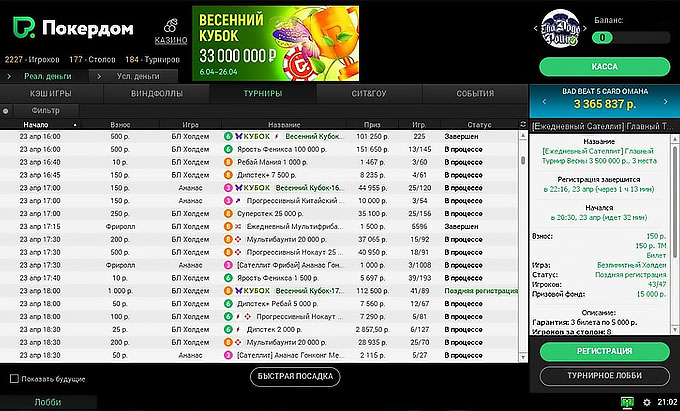
Task: Click pink 3 icon of Сателлит Фрибай Ананас row
Action: (x=228, y=265)
